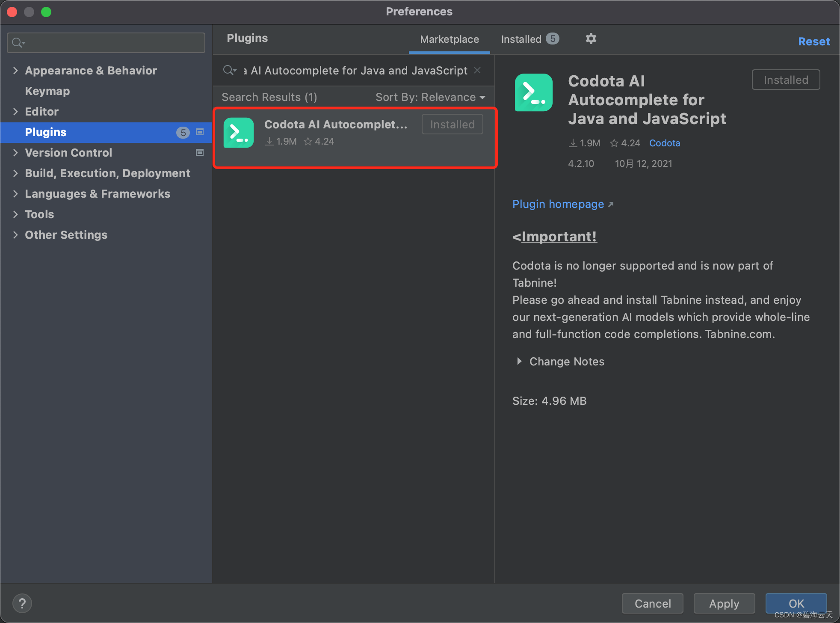Screen dimensions: 840x623
Task: Click the project-level icon beside Plugins
Action: 200,132
